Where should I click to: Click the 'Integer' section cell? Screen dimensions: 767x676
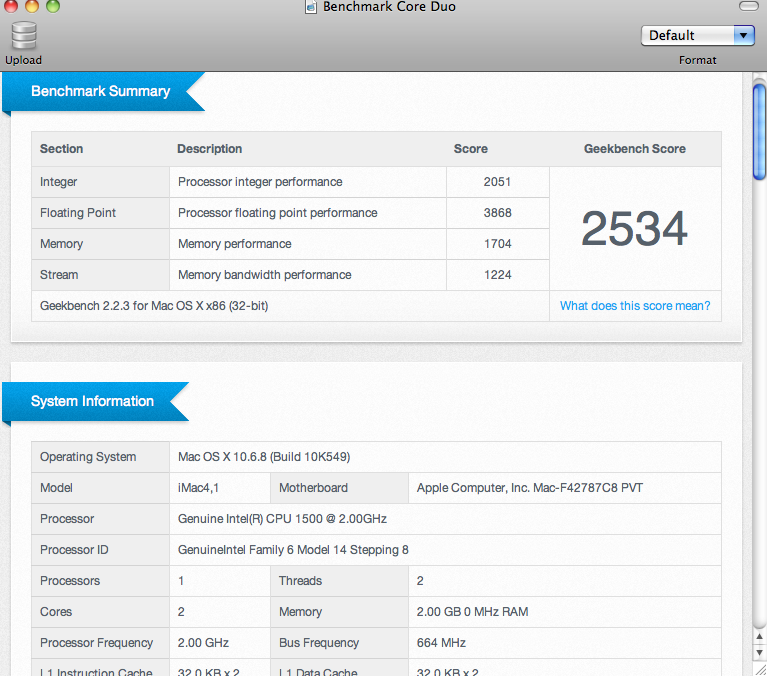[x=101, y=182]
